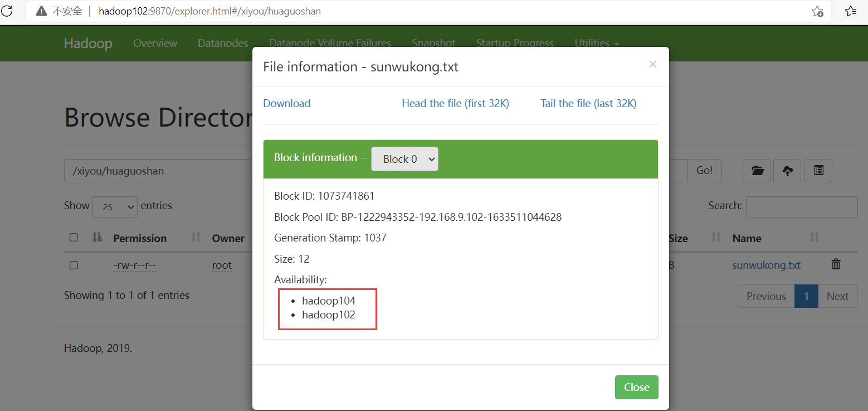The width and height of the screenshot is (868, 411).
Task: Open the Utilities dropdown menu
Action: point(597,43)
